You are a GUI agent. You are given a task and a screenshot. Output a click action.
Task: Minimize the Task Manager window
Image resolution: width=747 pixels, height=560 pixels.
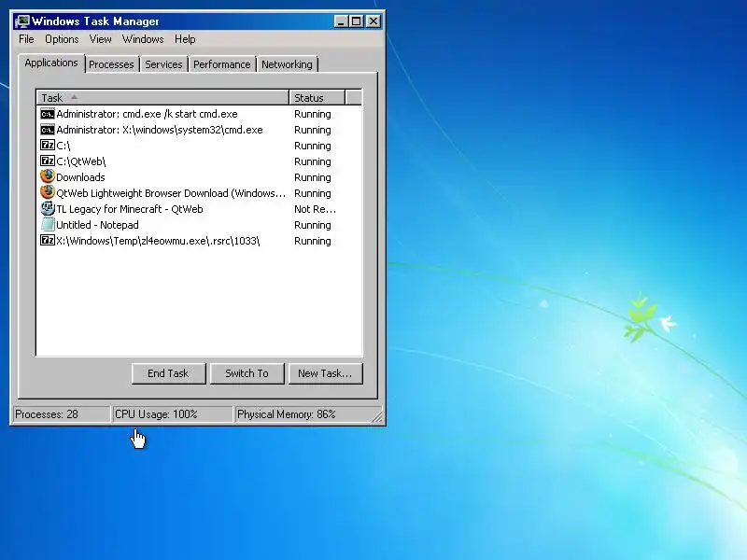[341, 21]
